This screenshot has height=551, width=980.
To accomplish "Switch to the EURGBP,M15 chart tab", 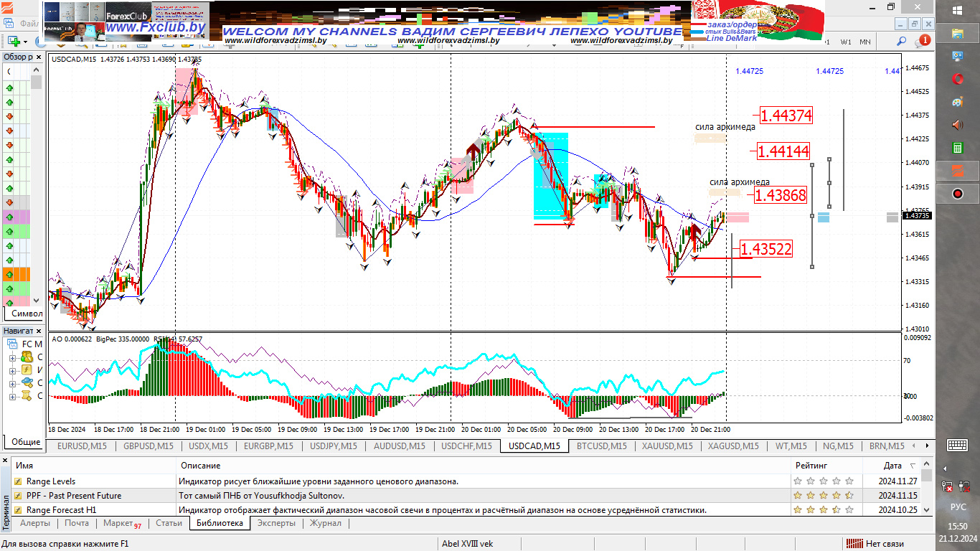I will [268, 446].
